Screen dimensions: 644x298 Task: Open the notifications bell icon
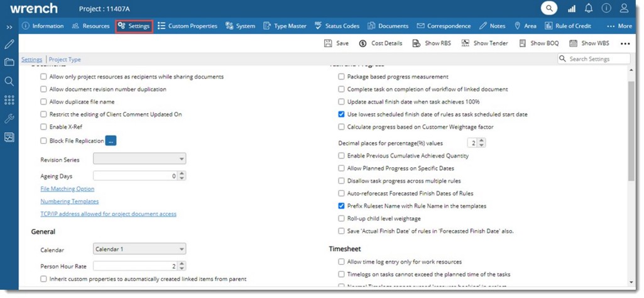click(589, 9)
